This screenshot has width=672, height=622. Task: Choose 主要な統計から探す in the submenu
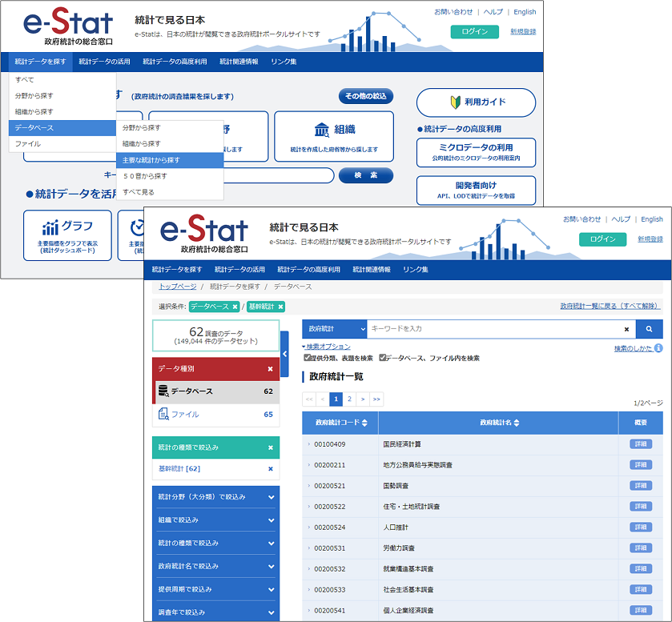(x=170, y=160)
